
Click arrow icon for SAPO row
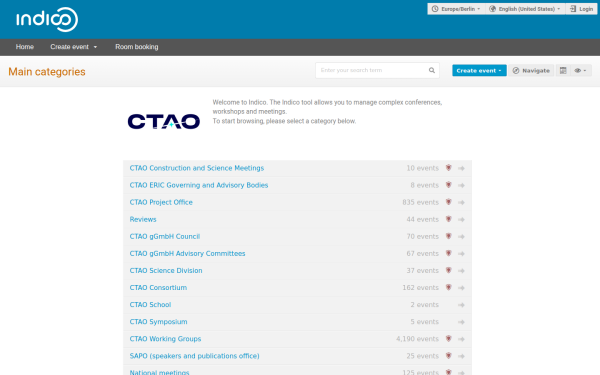tap(461, 356)
